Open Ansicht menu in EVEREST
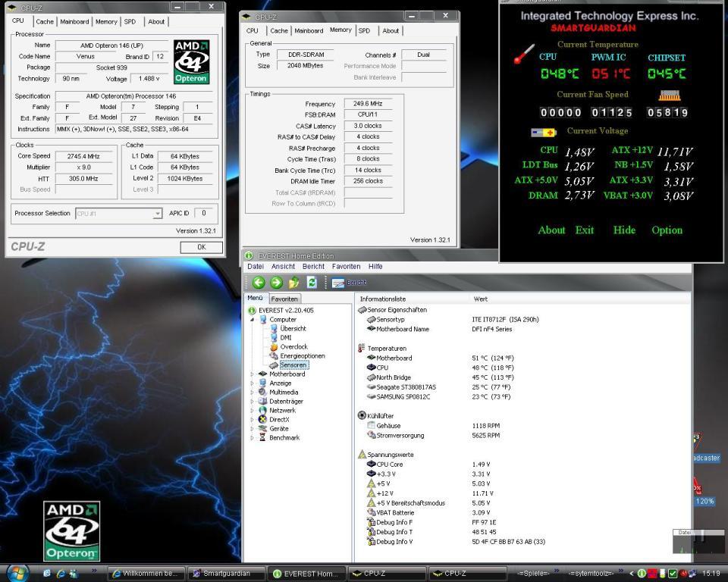 coord(283,267)
